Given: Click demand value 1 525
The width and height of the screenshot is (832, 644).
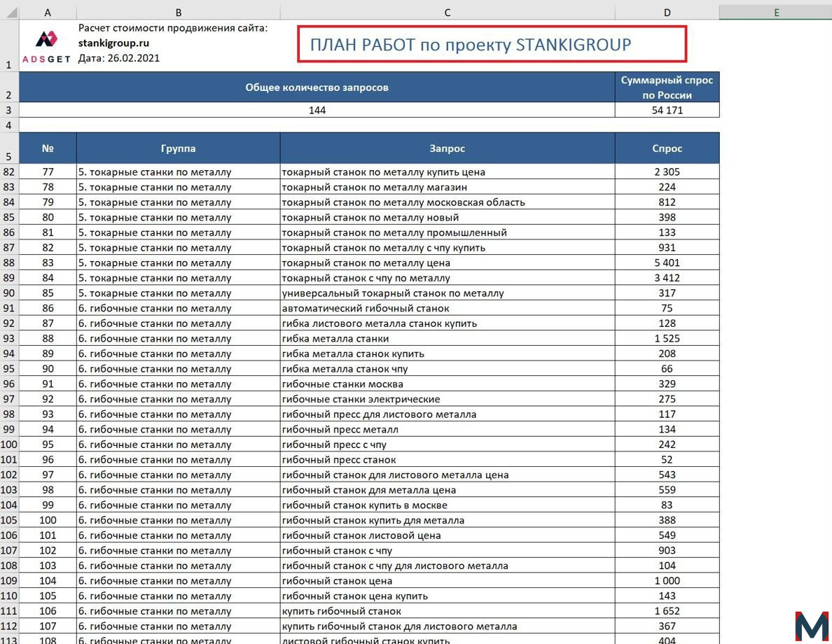Looking at the screenshot, I should coord(667,338).
